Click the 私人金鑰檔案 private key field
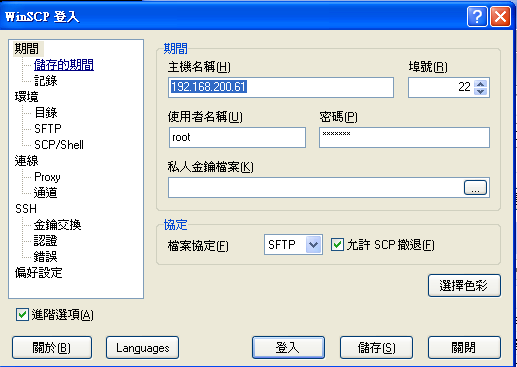517x367 pixels. tap(316, 187)
